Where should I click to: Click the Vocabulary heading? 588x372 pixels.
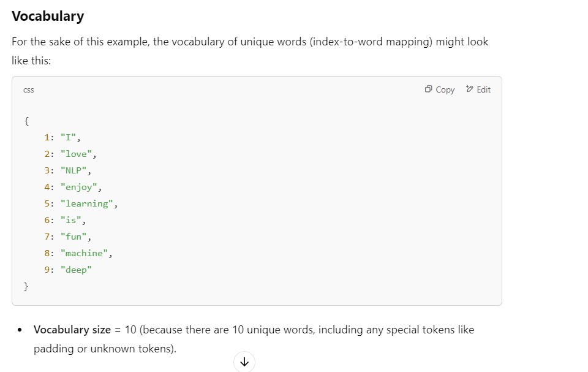[48, 17]
